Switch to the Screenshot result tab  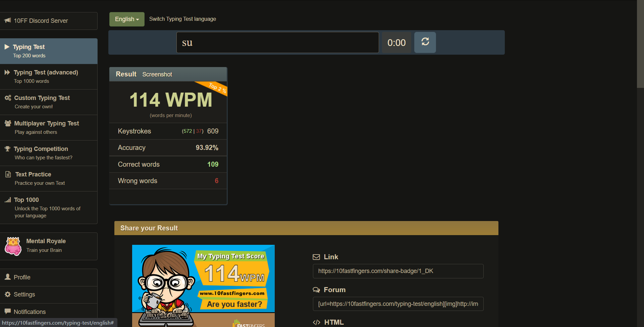coord(157,74)
